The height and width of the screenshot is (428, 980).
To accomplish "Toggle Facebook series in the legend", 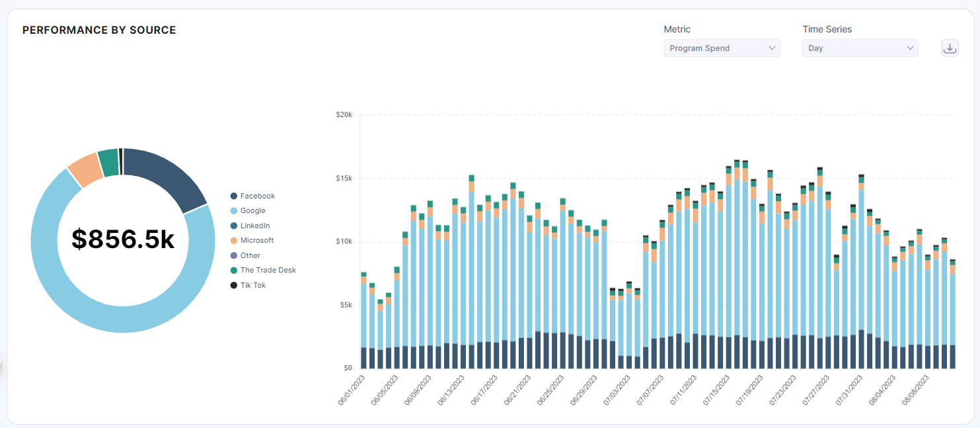I will (x=257, y=196).
